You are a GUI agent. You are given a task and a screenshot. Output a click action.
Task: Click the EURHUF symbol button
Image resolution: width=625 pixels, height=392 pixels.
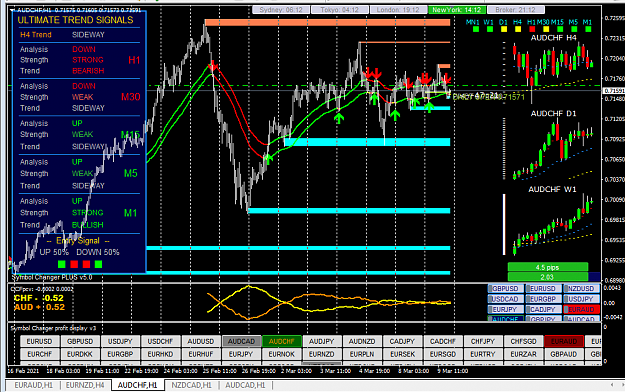point(201,354)
